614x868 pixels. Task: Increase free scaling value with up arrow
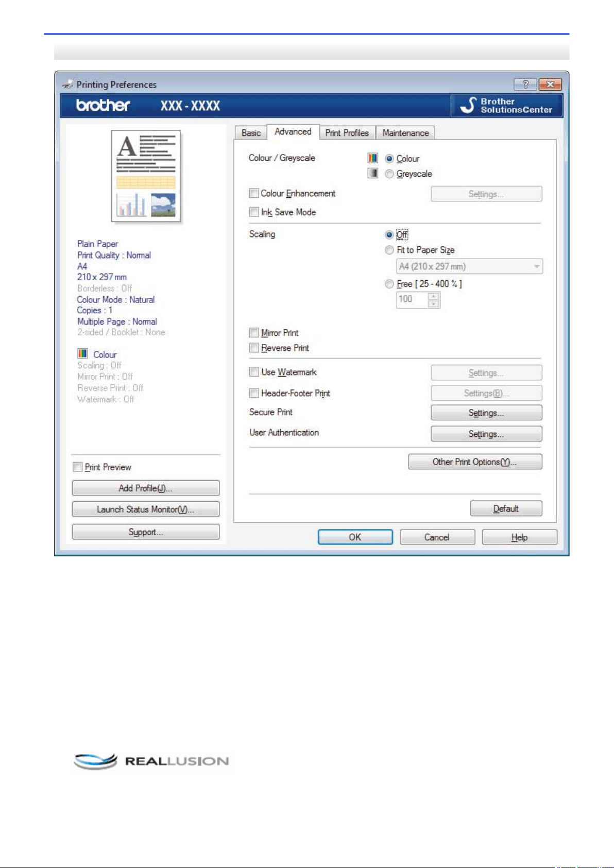[434, 296]
